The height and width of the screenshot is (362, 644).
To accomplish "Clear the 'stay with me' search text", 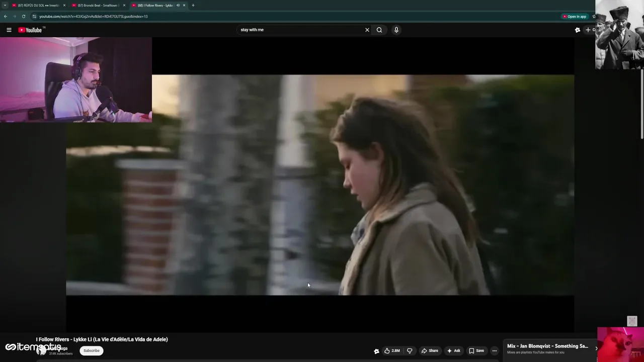I will (367, 30).
